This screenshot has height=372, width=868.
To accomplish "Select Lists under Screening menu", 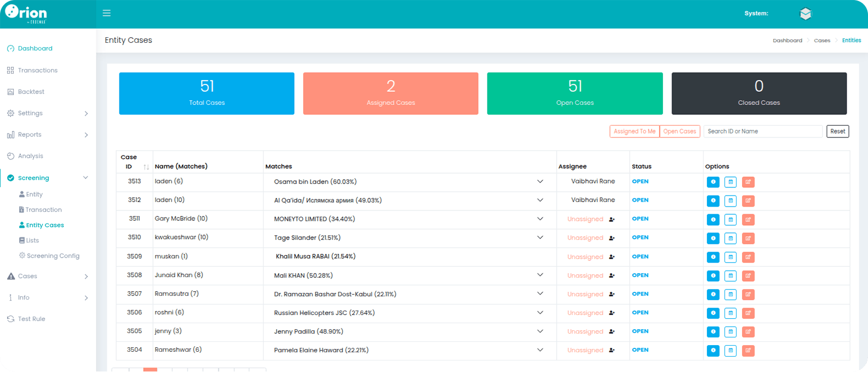I will (32, 241).
